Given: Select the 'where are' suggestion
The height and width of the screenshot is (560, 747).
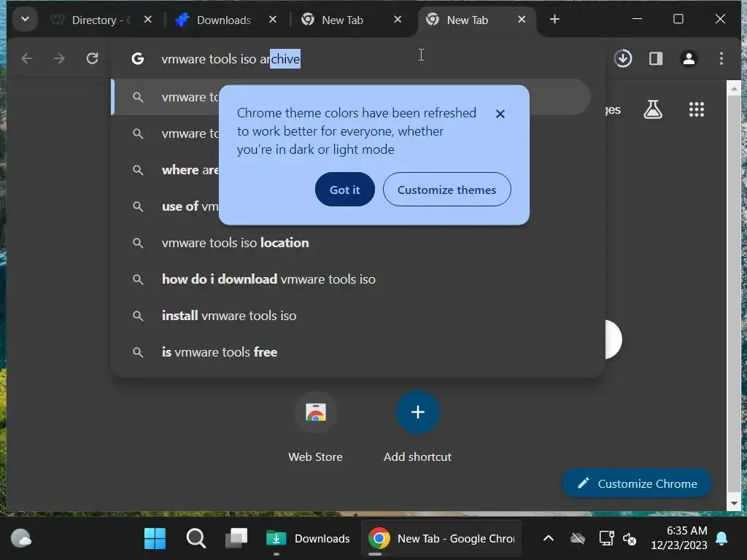Looking at the screenshot, I should point(352,170).
